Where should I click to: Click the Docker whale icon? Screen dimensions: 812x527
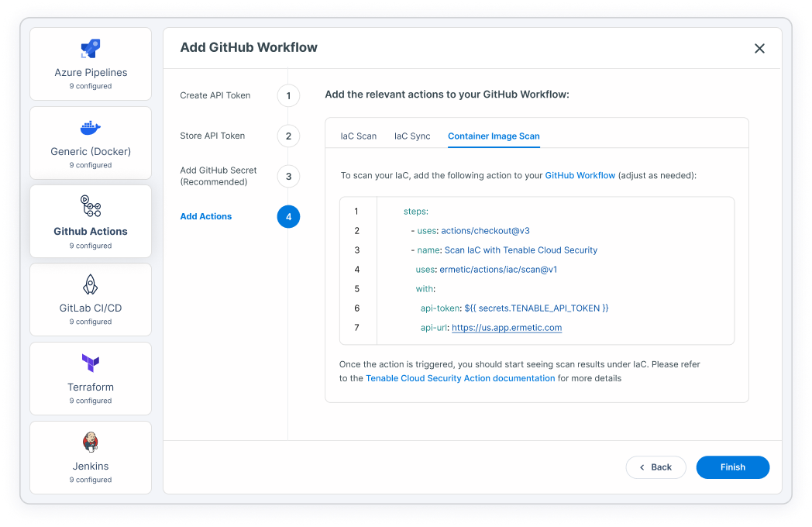(x=91, y=127)
